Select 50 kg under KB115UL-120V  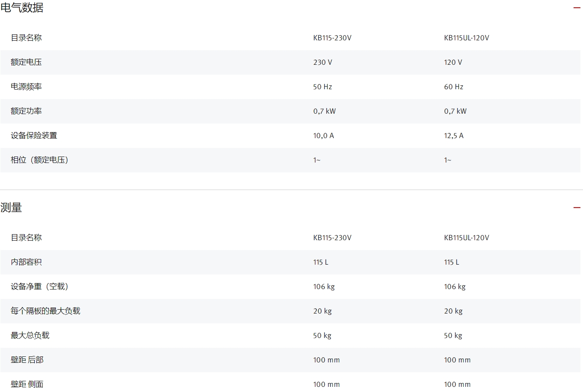453,335
